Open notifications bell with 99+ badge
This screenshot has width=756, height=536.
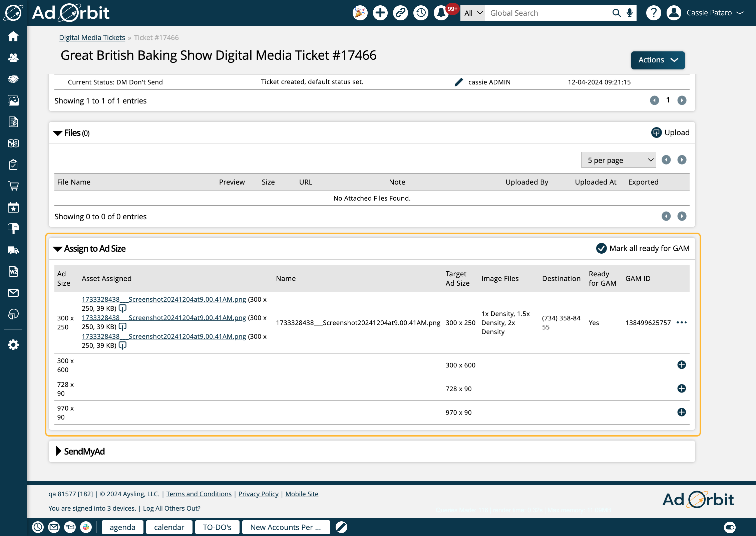point(441,13)
